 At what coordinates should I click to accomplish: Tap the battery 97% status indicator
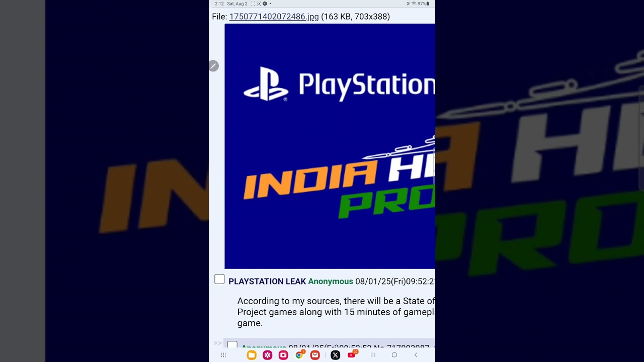(424, 4)
